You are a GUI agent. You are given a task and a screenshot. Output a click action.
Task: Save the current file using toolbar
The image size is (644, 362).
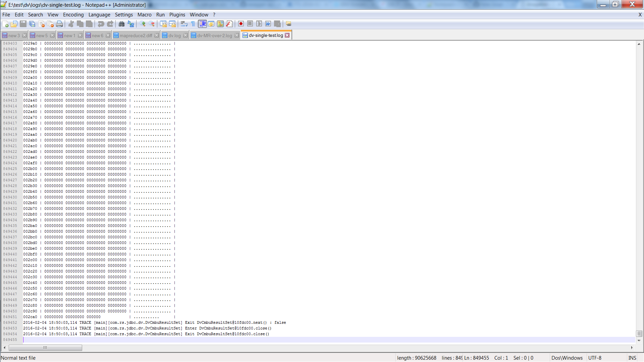tap(23, 24)
